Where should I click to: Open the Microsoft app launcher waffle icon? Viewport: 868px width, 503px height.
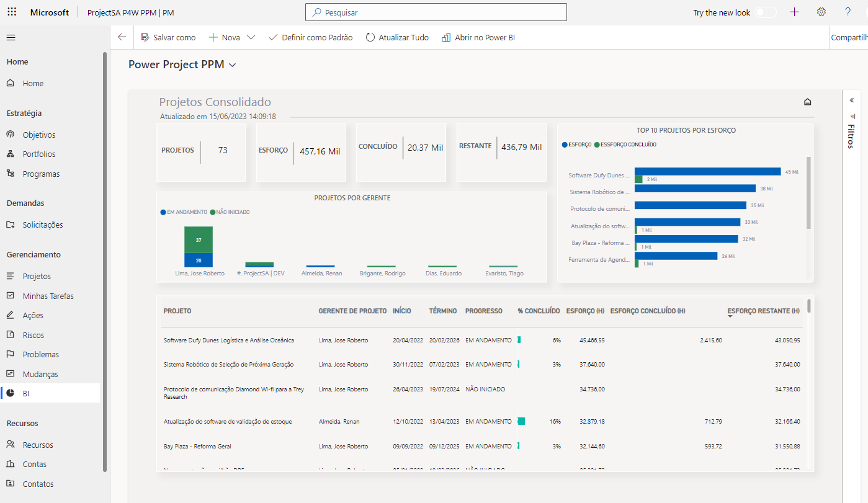[x=12, y=12]
